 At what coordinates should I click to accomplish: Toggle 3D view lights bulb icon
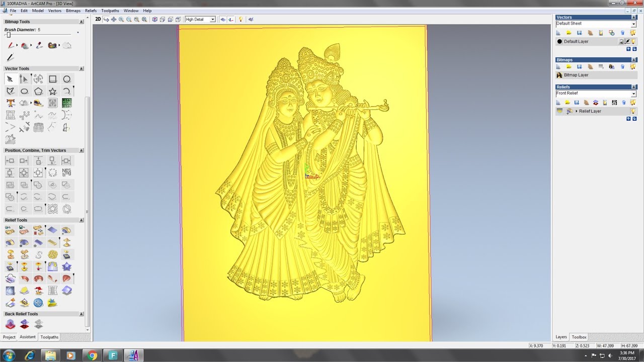[240, 19]
